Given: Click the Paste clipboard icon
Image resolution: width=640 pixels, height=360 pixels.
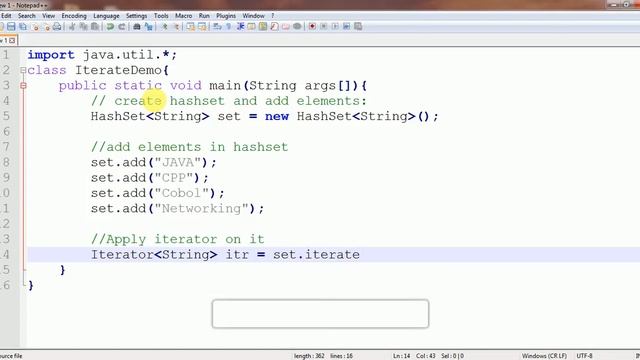Looking at the screenshot, I should (95, 27).
